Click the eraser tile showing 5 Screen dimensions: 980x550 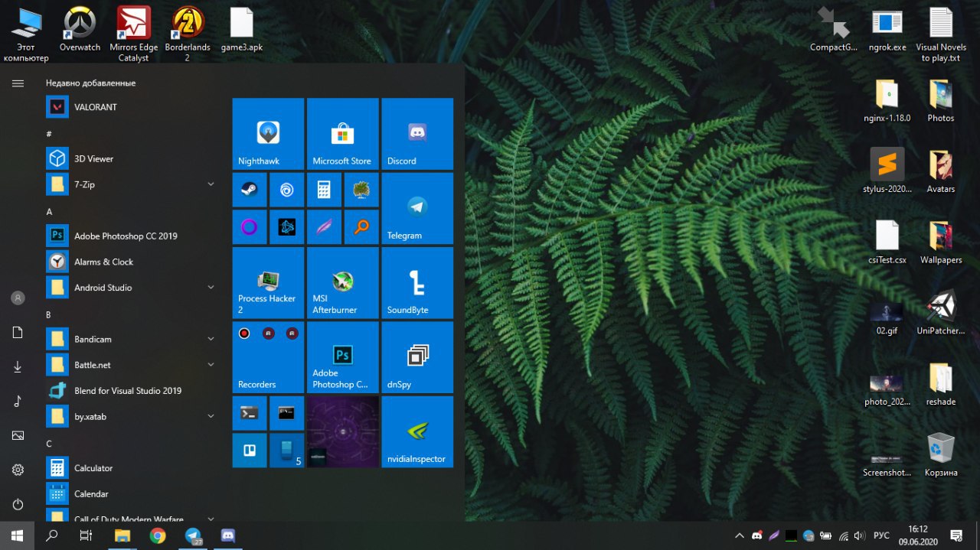point(287,451)
